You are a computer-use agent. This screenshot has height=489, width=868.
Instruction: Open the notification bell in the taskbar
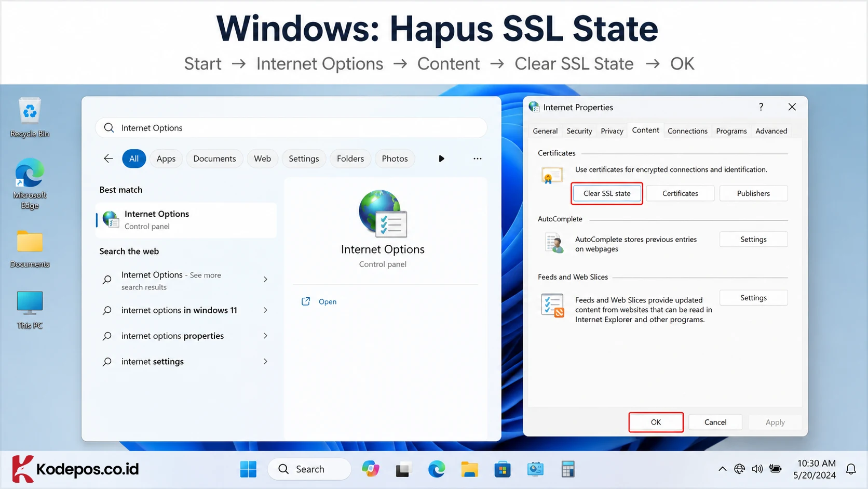(x=851, y=469)
